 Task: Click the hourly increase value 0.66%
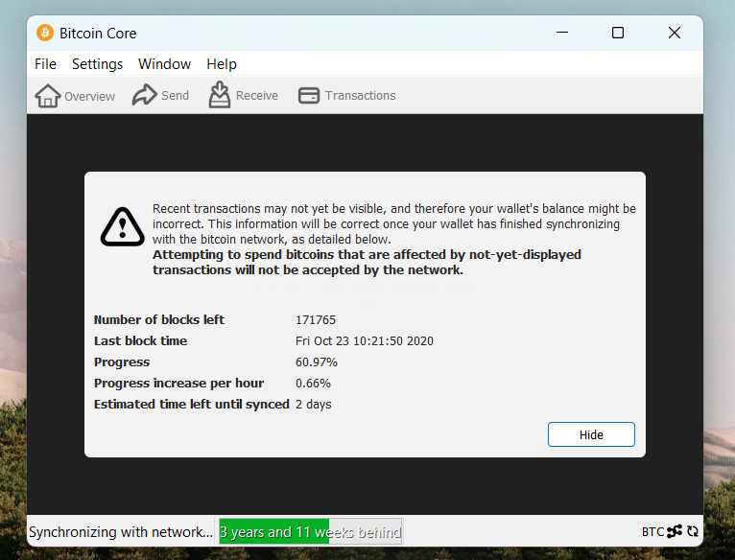click(313, 383)
